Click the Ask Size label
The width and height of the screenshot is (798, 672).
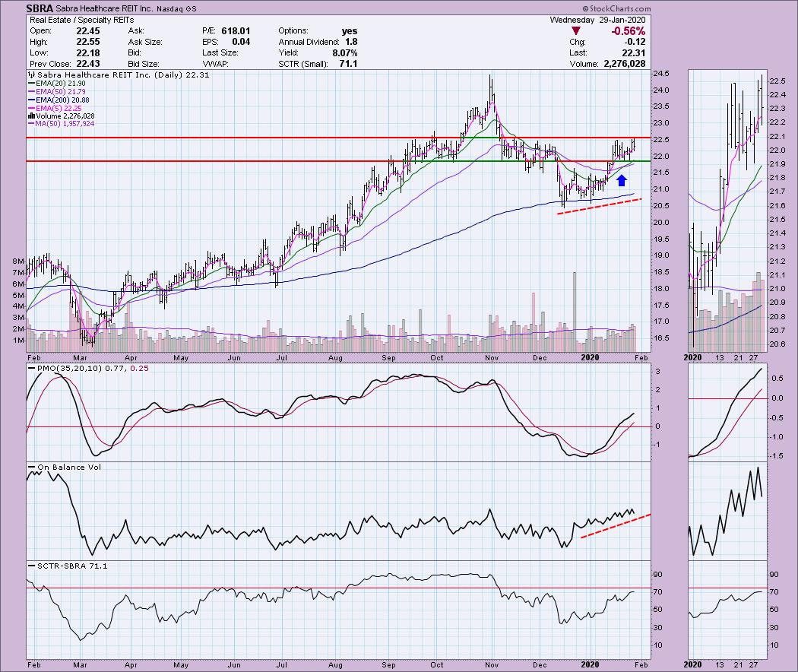(146, 43)
